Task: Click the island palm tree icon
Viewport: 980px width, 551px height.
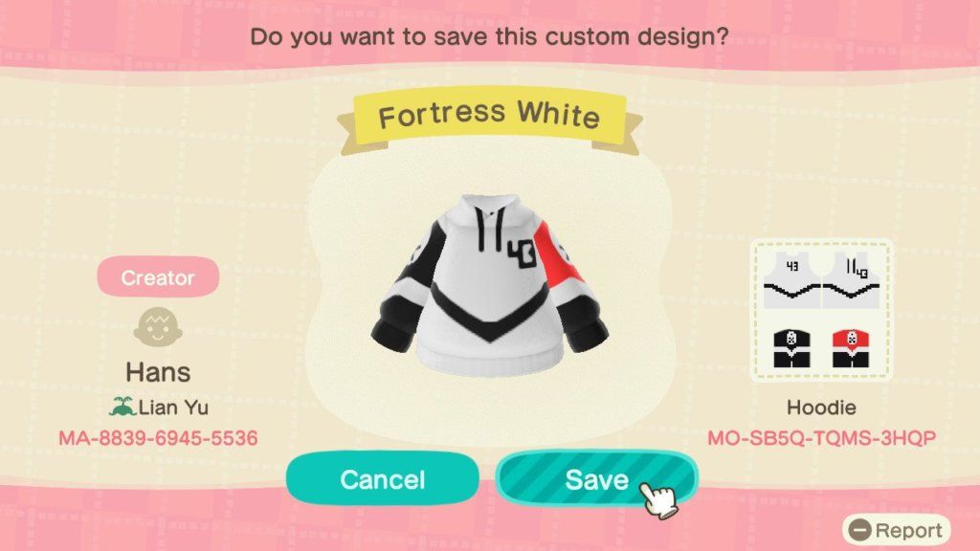Action: point(122,408)
